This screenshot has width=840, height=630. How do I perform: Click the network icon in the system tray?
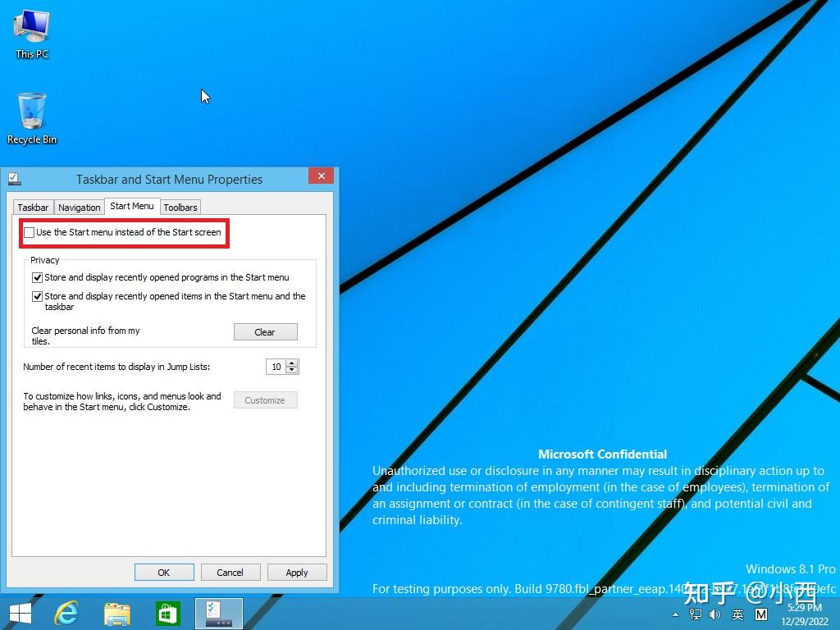click(695, 614)
